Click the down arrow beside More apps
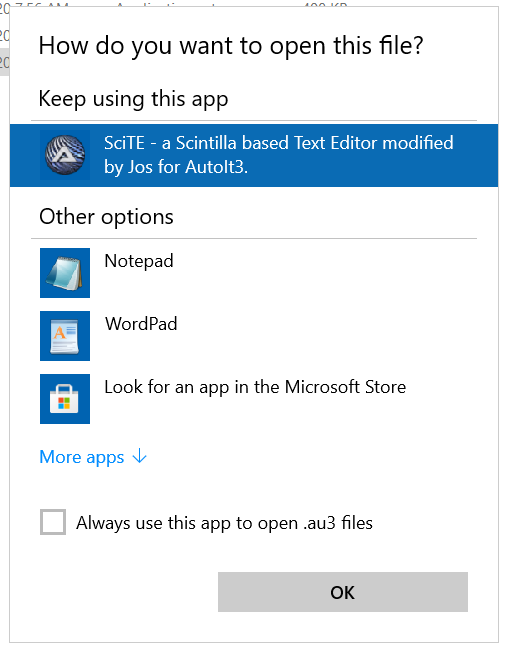The width and height of the screenshot is (510, 659). (140, 456)
